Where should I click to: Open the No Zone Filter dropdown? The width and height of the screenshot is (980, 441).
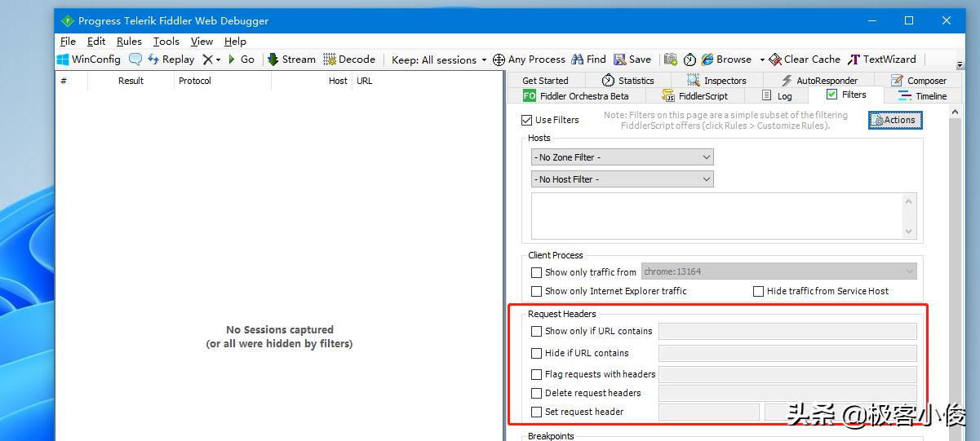[623, 157]
